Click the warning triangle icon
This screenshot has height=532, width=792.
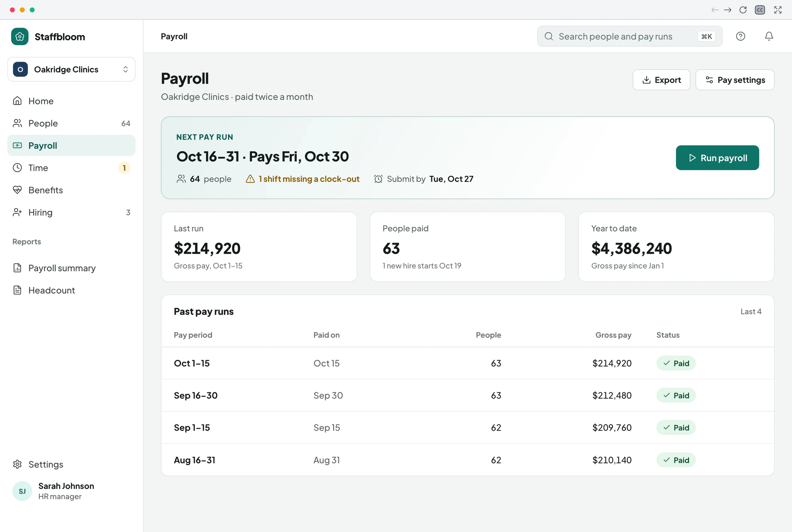pos(250,179)
